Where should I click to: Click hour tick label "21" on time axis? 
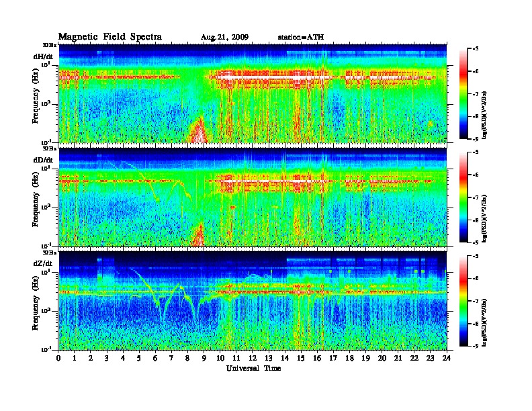(398, 358)
